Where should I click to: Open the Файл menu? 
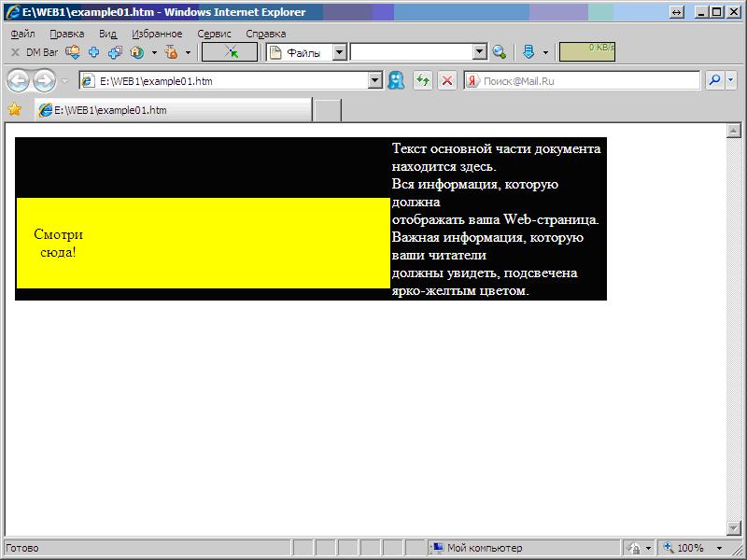[x=22, y=34]
